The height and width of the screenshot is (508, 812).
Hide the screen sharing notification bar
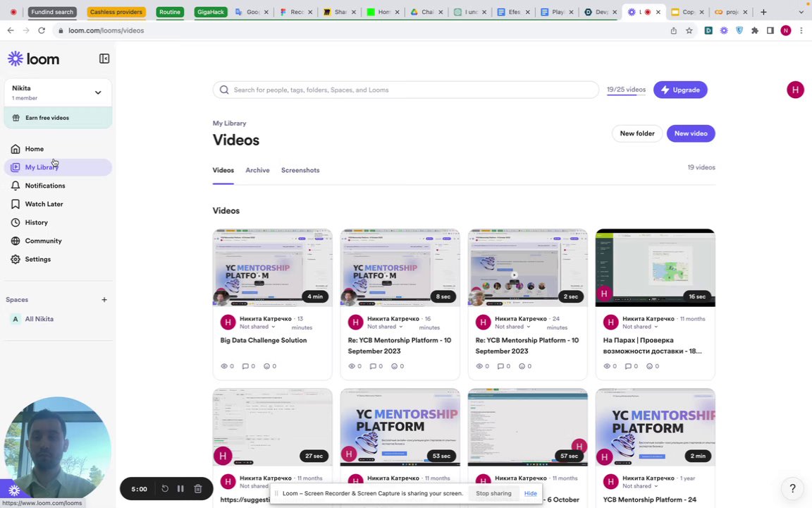point(530,493)
